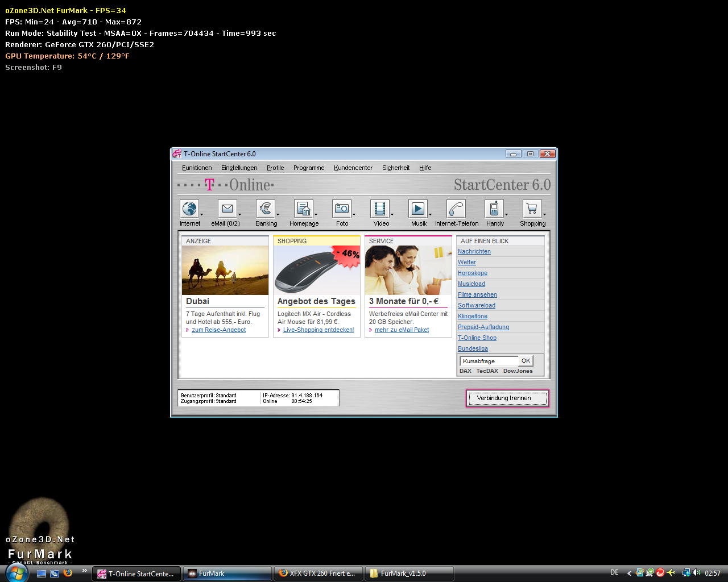Open the Kundencenter menu
The height and width of the screenshot is (582, 728).
353,168
